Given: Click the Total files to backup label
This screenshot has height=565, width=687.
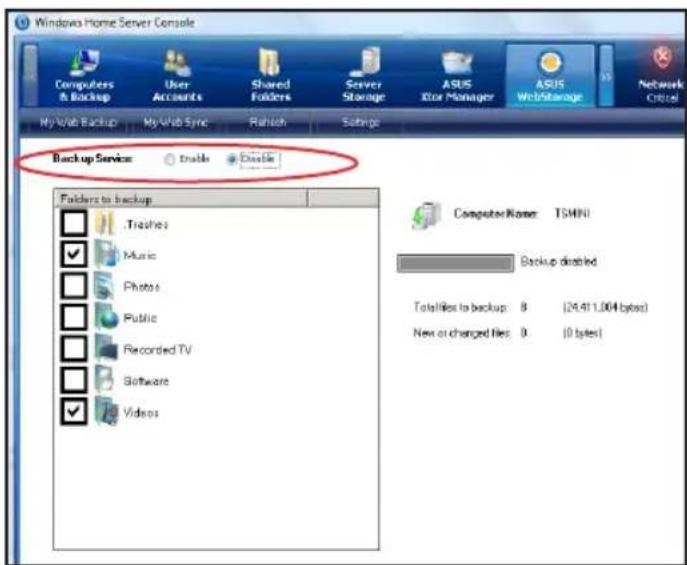Looking at the screenshot, I should (460, 307).
